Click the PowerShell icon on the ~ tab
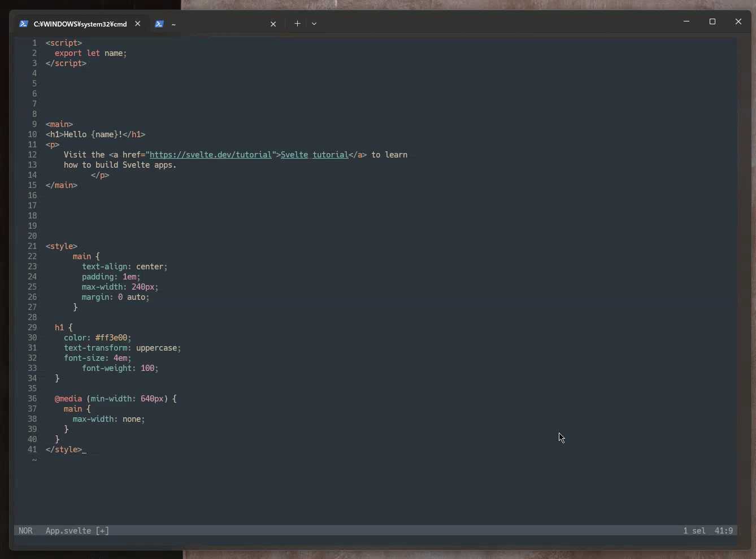Viewport: 756px width, 559px height. pyautogui.click(x=159, y=24)
